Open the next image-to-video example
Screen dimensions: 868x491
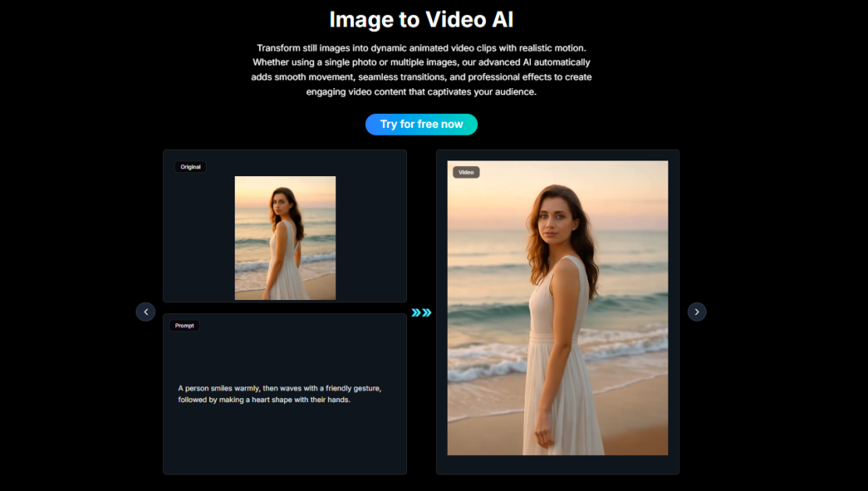click(x=696, y=311)
